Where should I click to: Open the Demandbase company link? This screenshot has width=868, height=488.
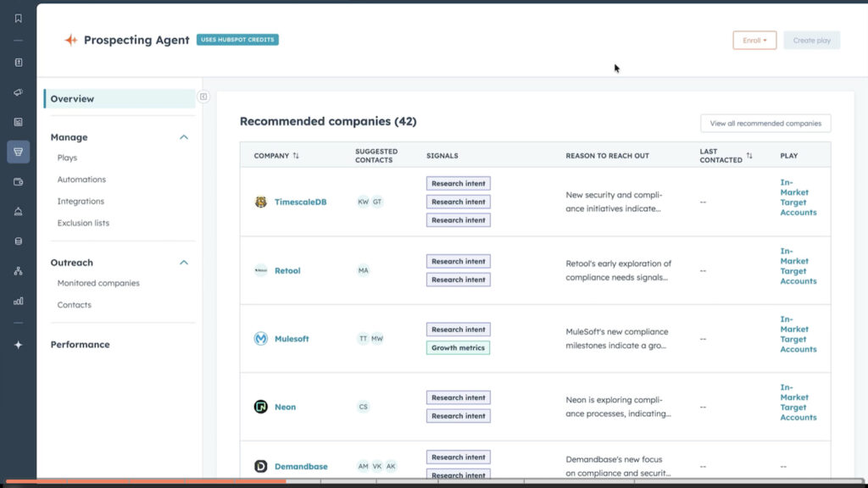(x=301, y=467)
